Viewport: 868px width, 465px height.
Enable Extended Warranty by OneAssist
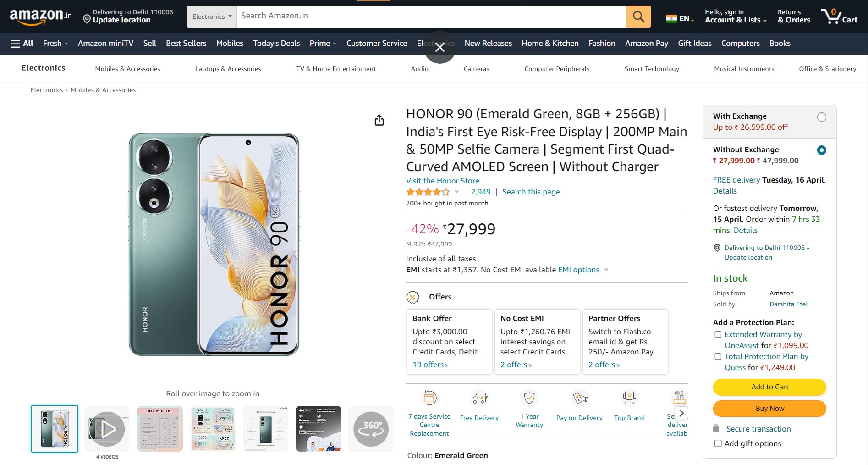pos(718,335)
